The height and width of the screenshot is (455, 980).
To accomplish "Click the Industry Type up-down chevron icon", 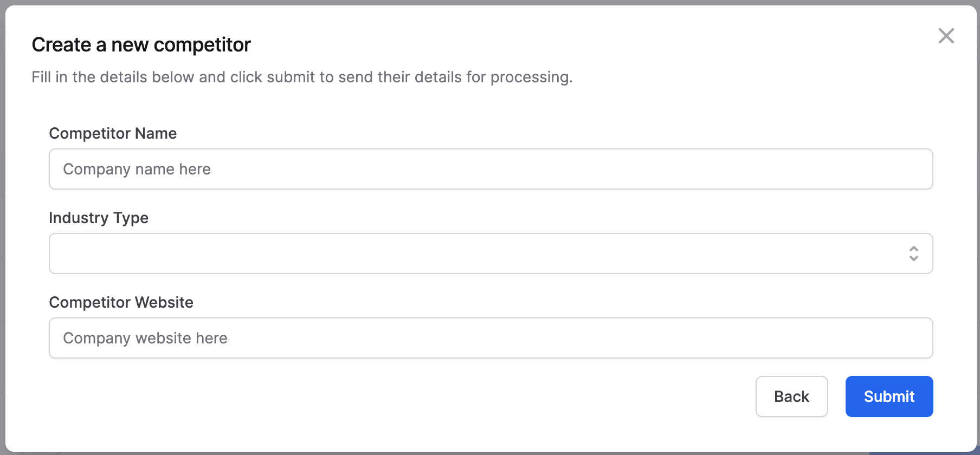I will [x=913, y=253].
